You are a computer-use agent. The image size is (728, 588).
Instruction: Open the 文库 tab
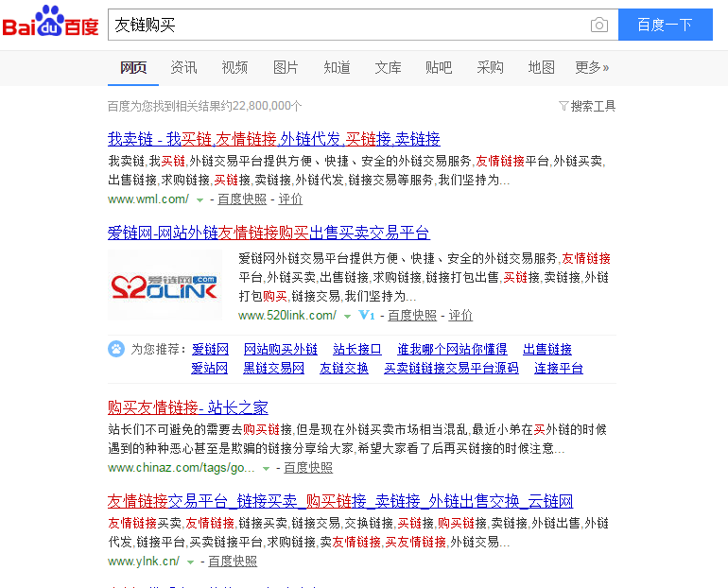(388, 68)
